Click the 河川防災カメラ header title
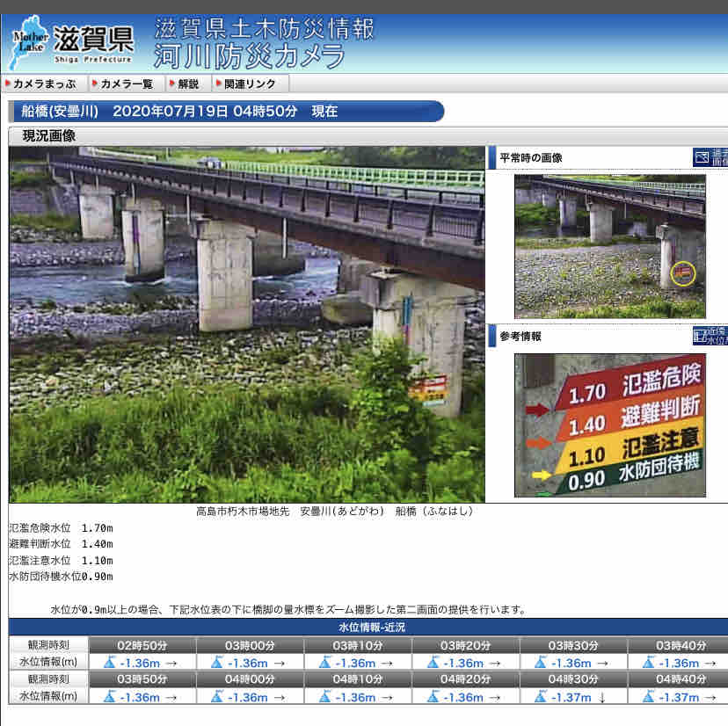Image resolution: width=728 pixels, height=726 pixels. click(x=249, y=56)
